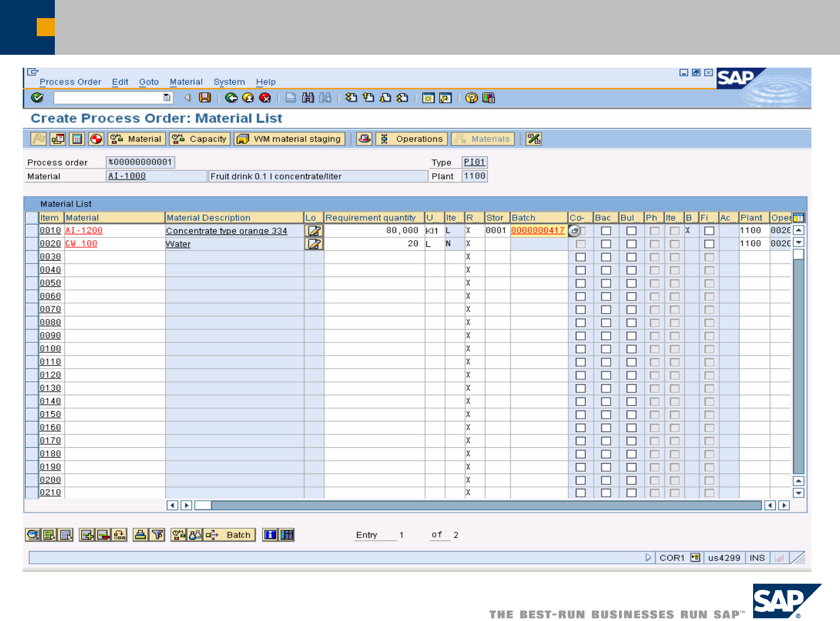Open long text editor for item 0010
The image size is (840, 621).
click(x=314, y=231)
